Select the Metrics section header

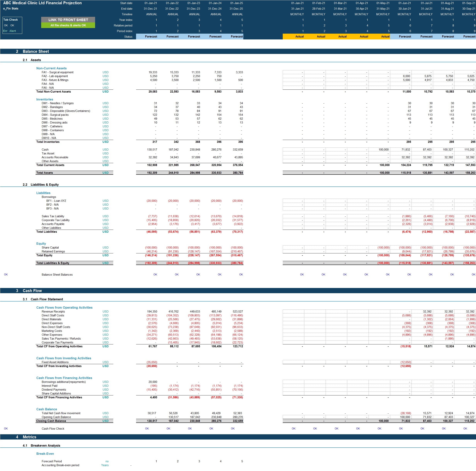(29, 437)
